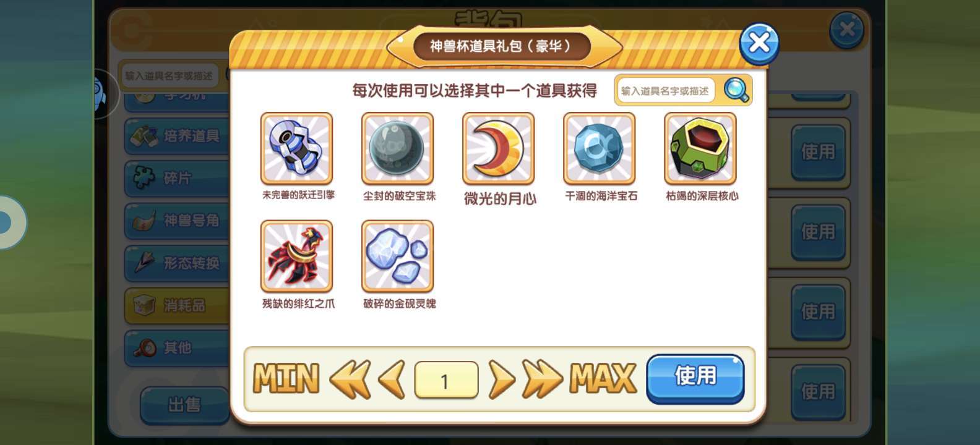Select the 干涸的海洋宝石 blue gem icon
This screenshot has height=445, width=980.
pyautogui.click(x=599, y=148)
